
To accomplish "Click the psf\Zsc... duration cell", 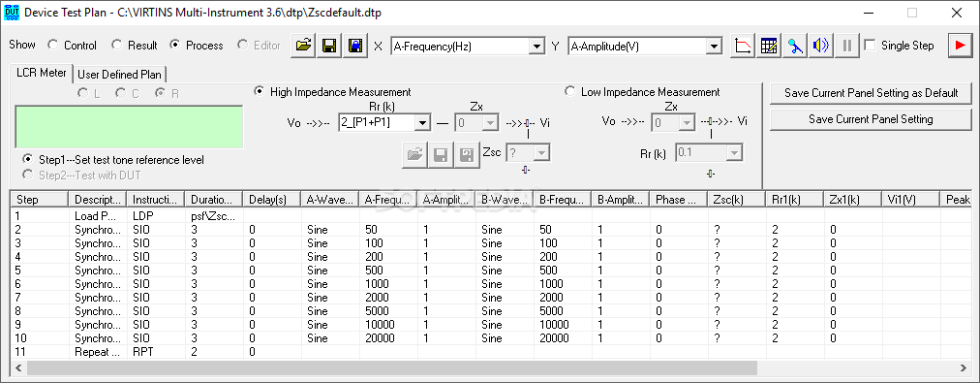I will click(x=214, y=216).
